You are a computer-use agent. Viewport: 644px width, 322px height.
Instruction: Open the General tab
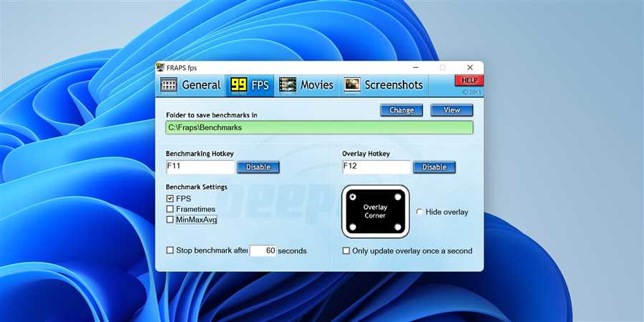191,85
